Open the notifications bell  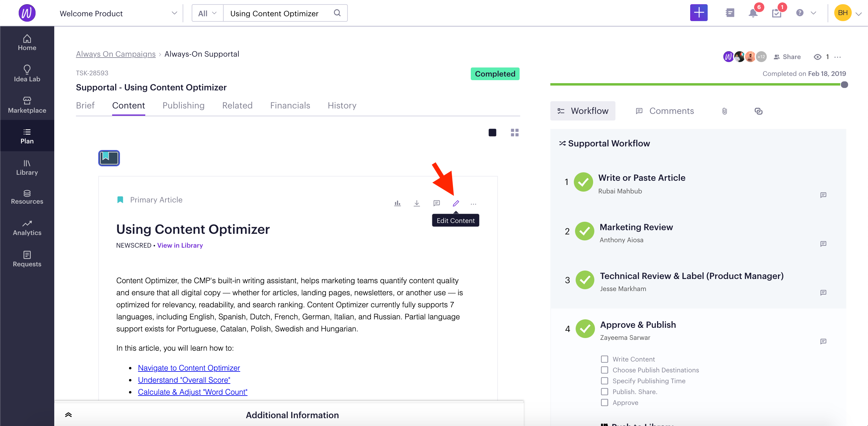[753, 13]
